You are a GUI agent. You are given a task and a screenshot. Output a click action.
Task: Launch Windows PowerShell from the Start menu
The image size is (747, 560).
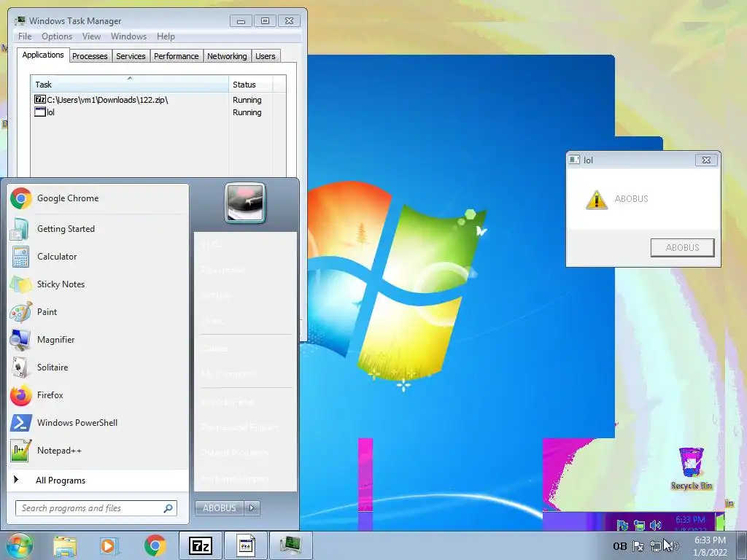tap(98, 423)
